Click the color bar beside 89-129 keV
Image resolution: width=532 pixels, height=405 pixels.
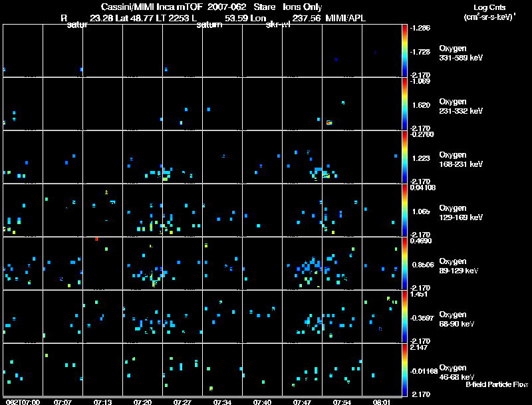[404, 263]
